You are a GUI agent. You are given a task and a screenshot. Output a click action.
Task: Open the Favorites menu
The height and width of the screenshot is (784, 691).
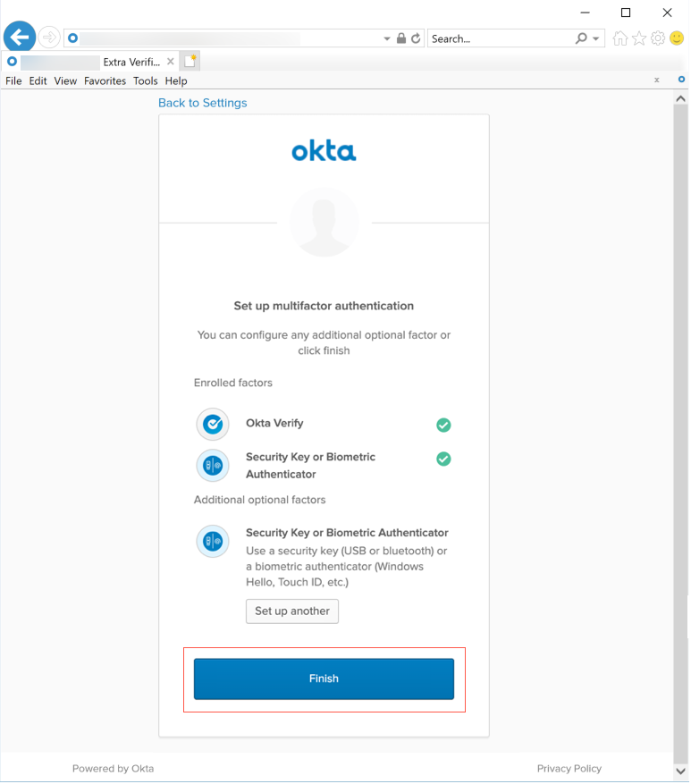coord(105,80)
